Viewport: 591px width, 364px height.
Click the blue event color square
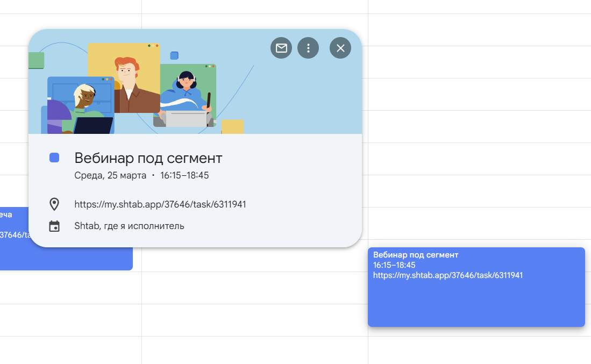[x=54, y=158]
